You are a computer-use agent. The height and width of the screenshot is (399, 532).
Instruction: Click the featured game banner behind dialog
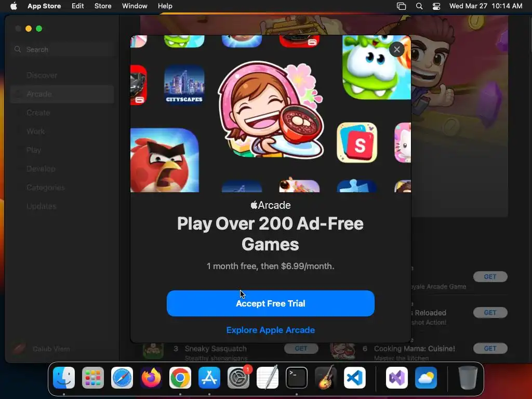(460, 115)
